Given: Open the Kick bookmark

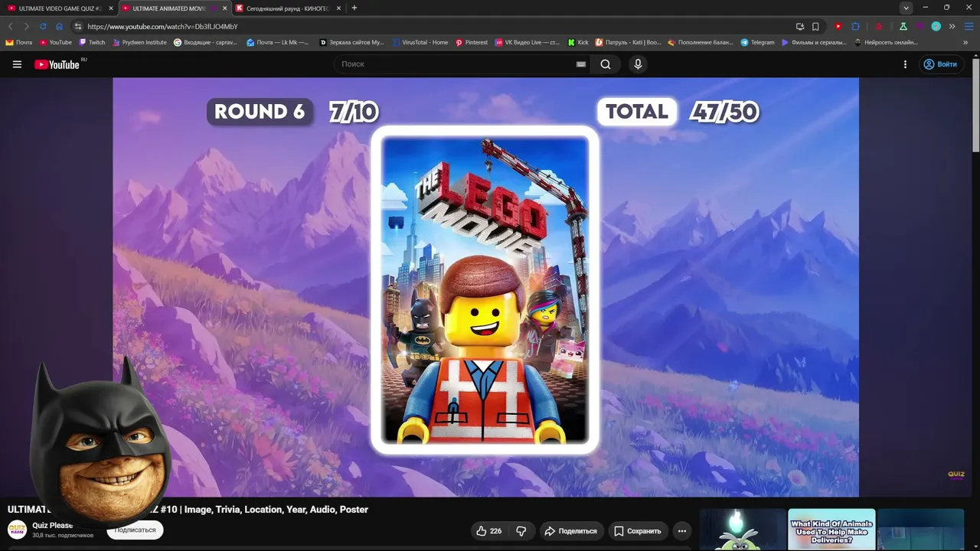Looking at the screenshot, I should pos(578,42).
